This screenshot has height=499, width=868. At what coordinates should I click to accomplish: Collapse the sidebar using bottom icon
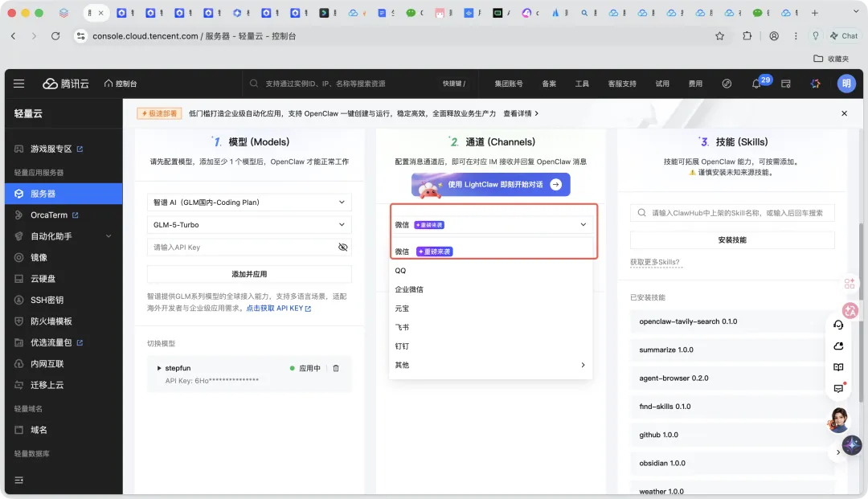pos(18,480)
